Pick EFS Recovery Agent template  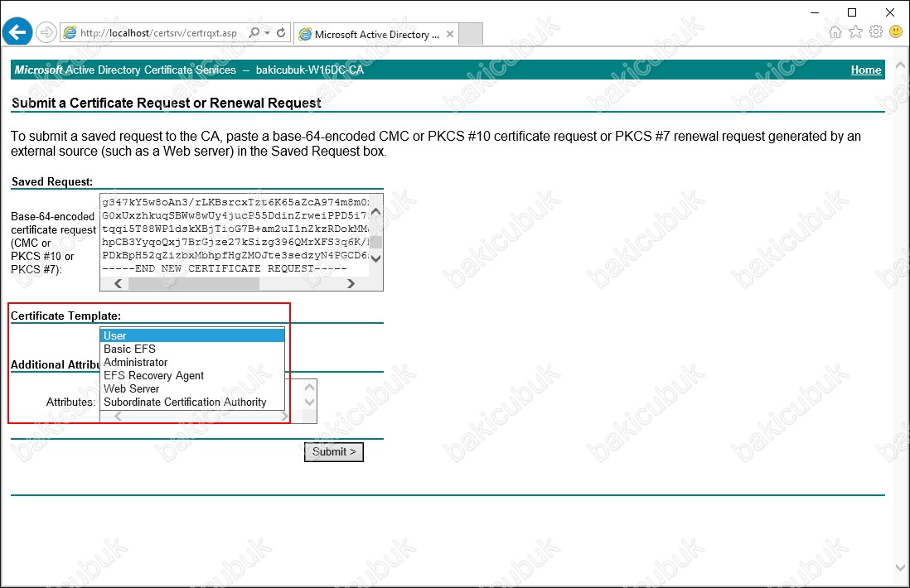click(192, 376)
